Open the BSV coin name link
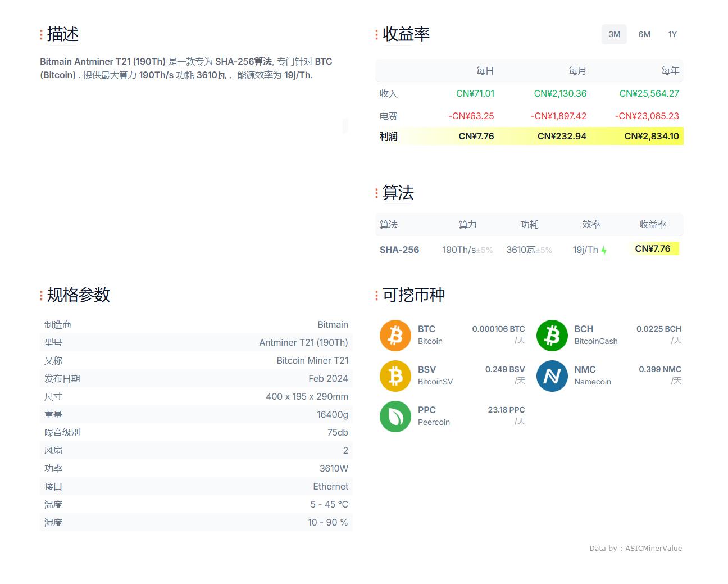Image resolution: width=728 pixels, height=584 pixels. tap(427, 369)
